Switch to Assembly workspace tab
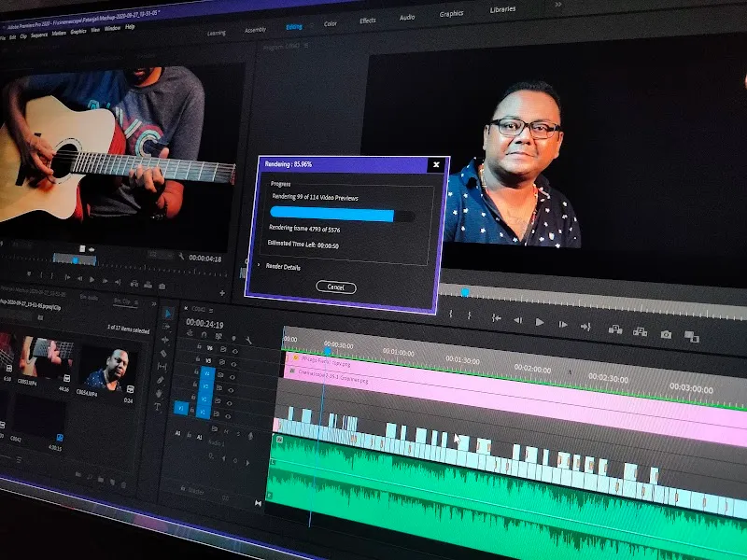The width and height of the screenshot is (747, 560). pyautogui.click(x=255, y=30)
